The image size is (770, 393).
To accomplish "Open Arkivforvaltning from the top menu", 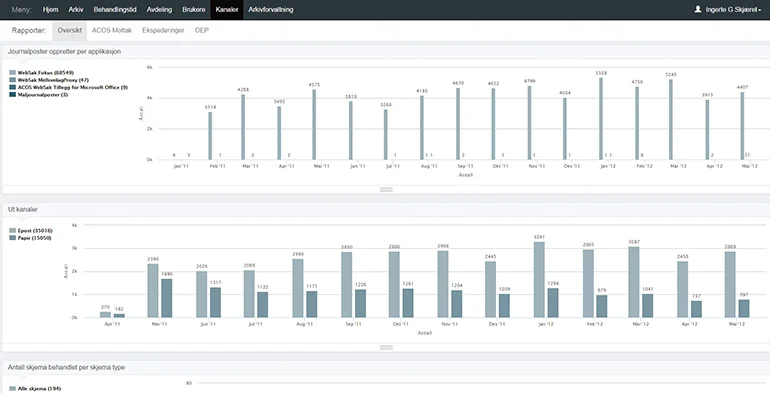I will point(271,10).
